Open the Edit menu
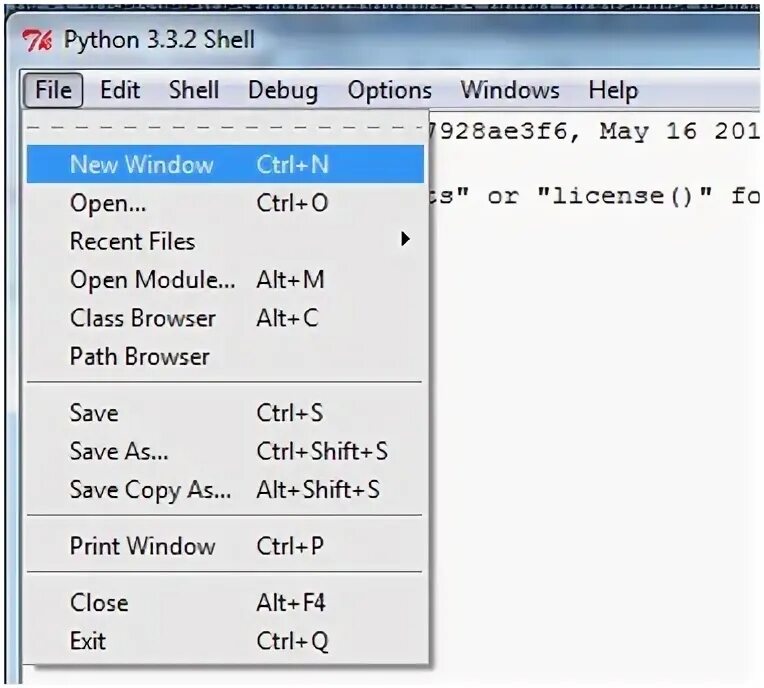Screen dimensions: 764x688 click(120, 90)
